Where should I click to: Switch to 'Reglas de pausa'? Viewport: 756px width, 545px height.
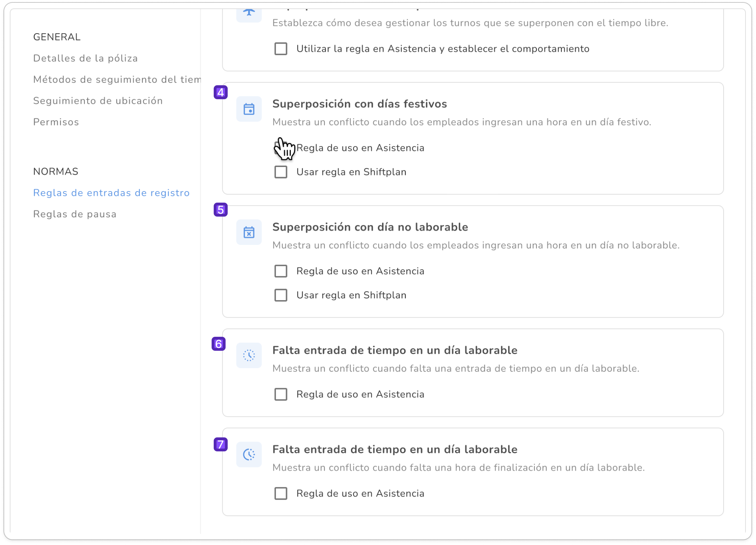pyautogui.click(x=75, y=214)
